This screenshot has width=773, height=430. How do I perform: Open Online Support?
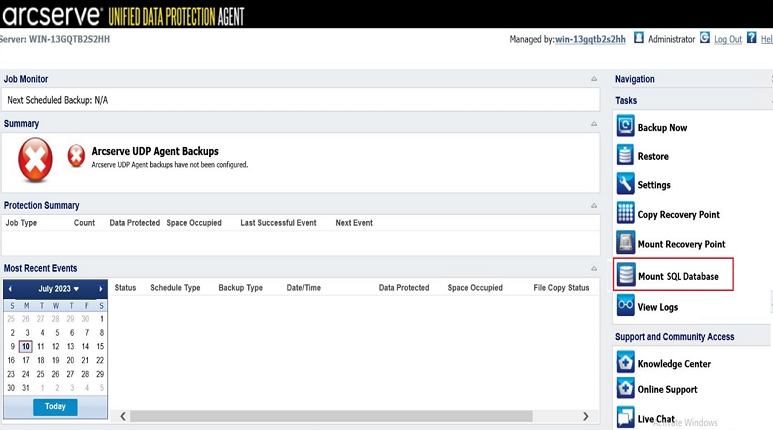click(668, 390)
